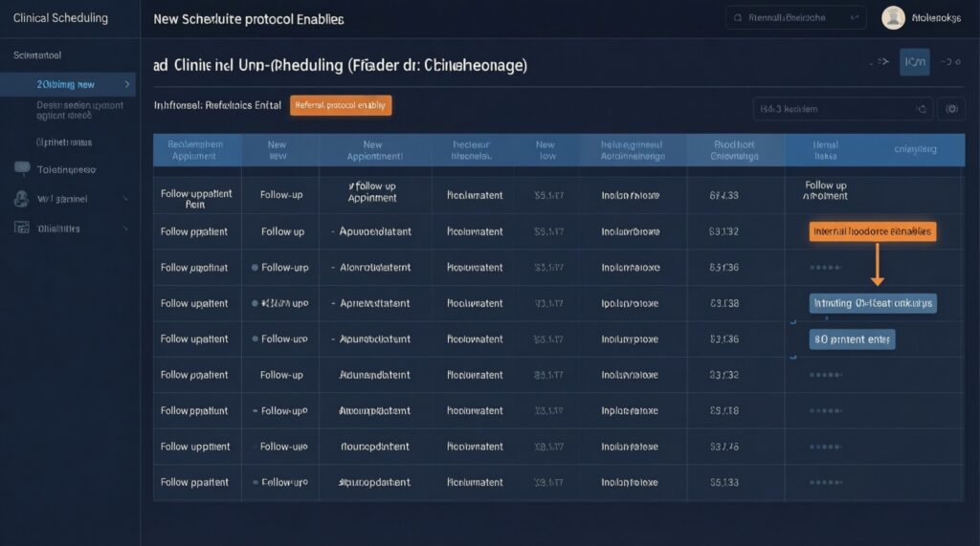Expand the sidebar section beside the person icon
This screenshot has height=546, width=980.
[125, 199]
